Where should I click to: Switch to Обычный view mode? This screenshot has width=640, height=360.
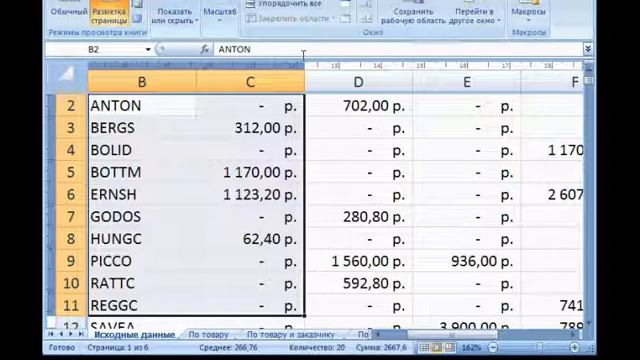point(69,11)
